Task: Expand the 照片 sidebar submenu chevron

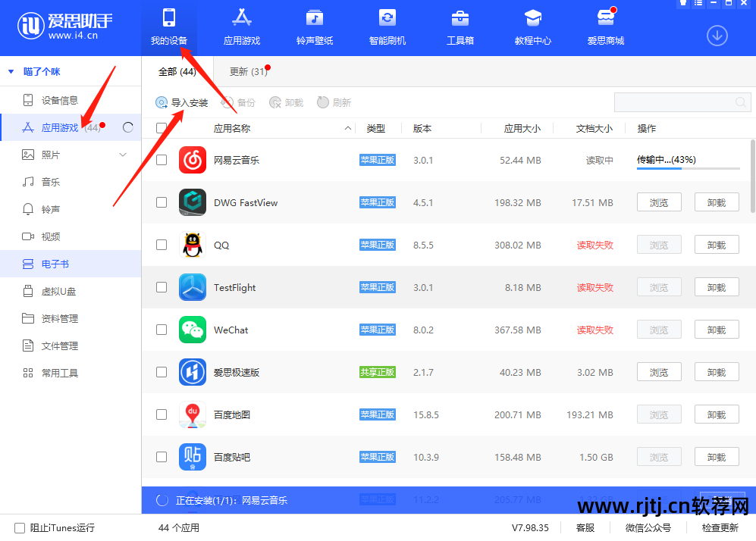Action: (123, 155)
